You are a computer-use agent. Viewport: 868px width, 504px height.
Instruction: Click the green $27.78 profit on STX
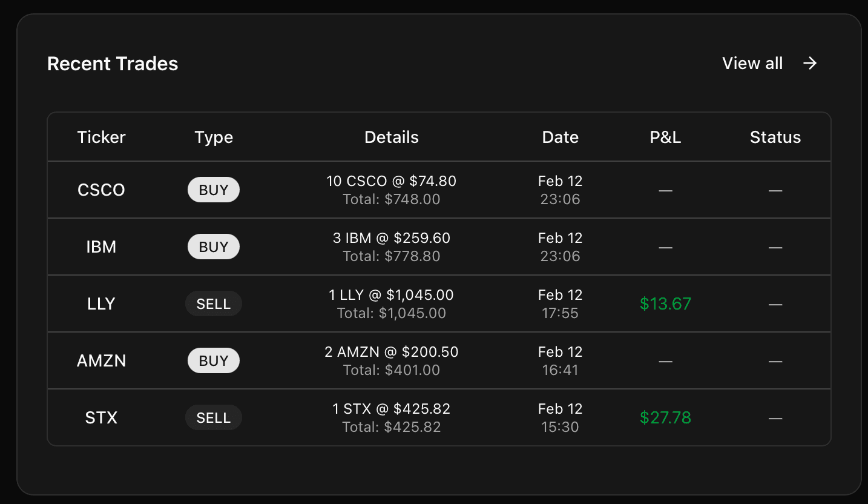pos(665,417)
